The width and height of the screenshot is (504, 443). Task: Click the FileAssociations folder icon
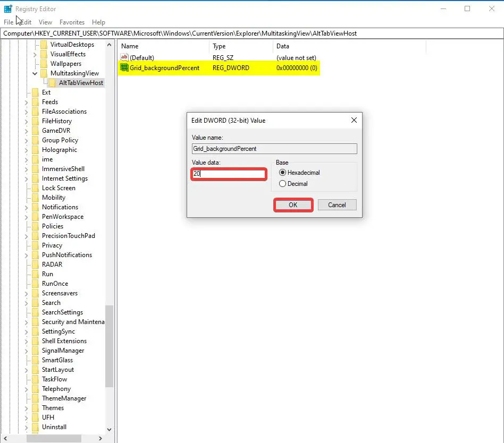[x=36, y=112]
